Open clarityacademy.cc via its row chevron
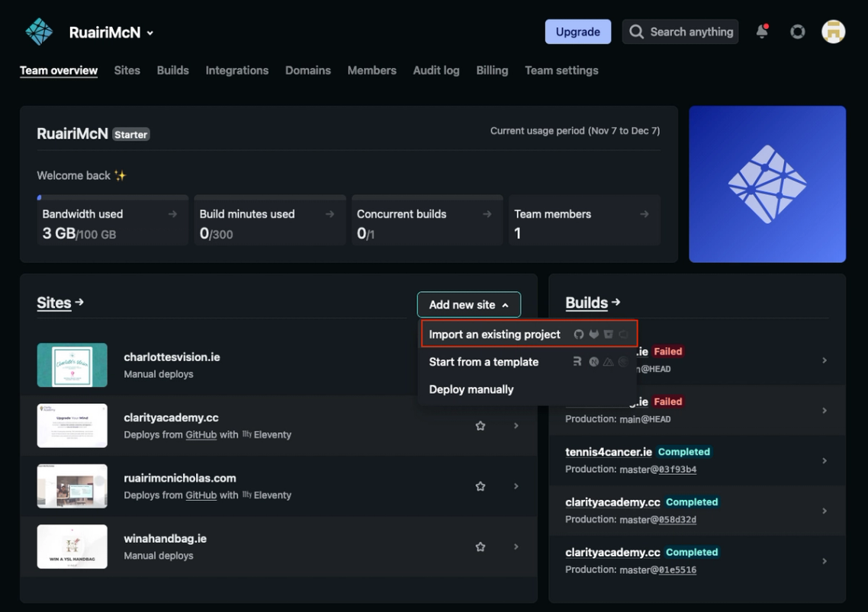 pyautogui.click(x=516, y=425)
